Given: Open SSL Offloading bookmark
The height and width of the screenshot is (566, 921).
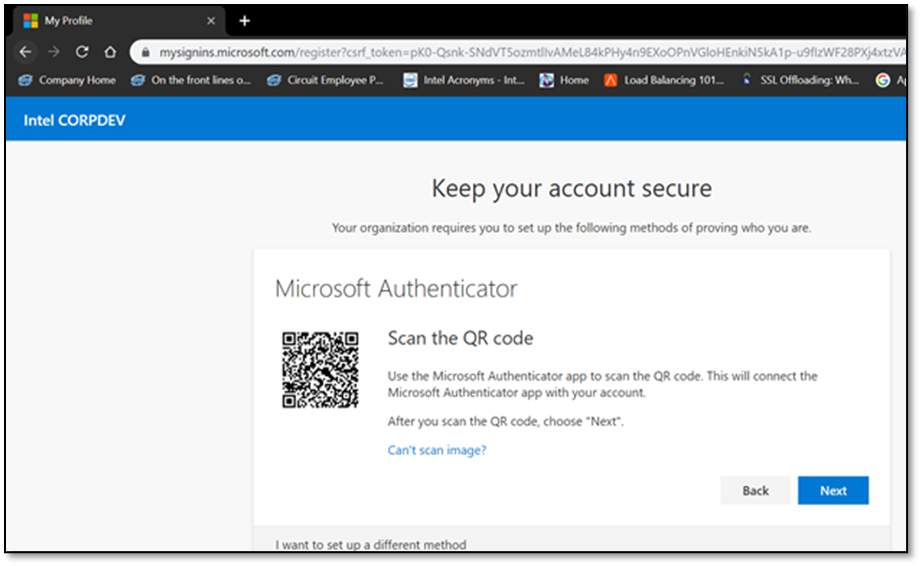Looking at the screenshot, I should click(799, 80).
